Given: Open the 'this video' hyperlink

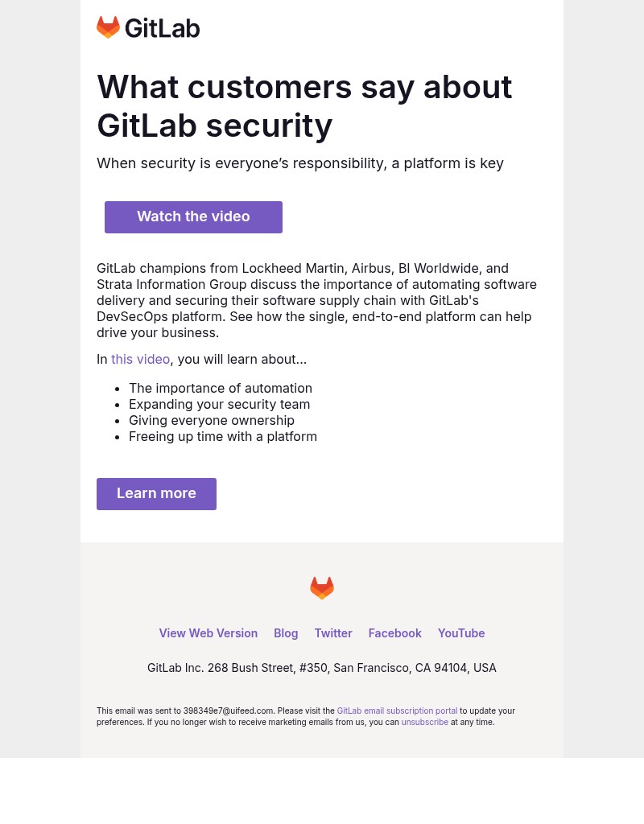Looking at the screenshot, I should tap(140, 359).
